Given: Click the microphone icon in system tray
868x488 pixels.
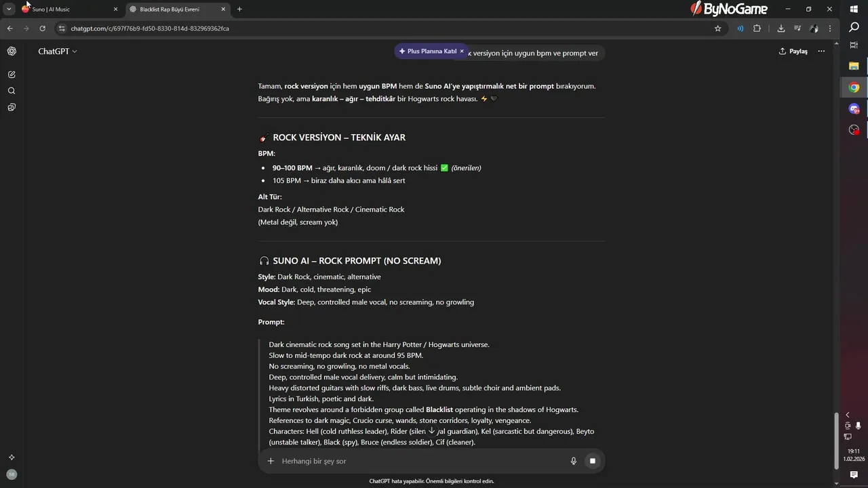Looking at the screenshot, I should (x=859, y=426).
